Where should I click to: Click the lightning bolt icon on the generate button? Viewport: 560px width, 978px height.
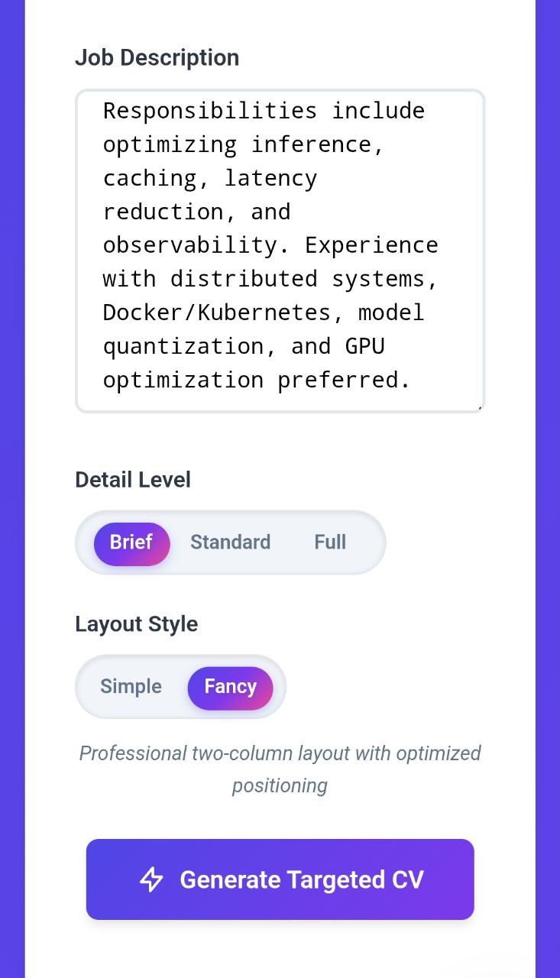pyautogui.click(x=153, y=879)
